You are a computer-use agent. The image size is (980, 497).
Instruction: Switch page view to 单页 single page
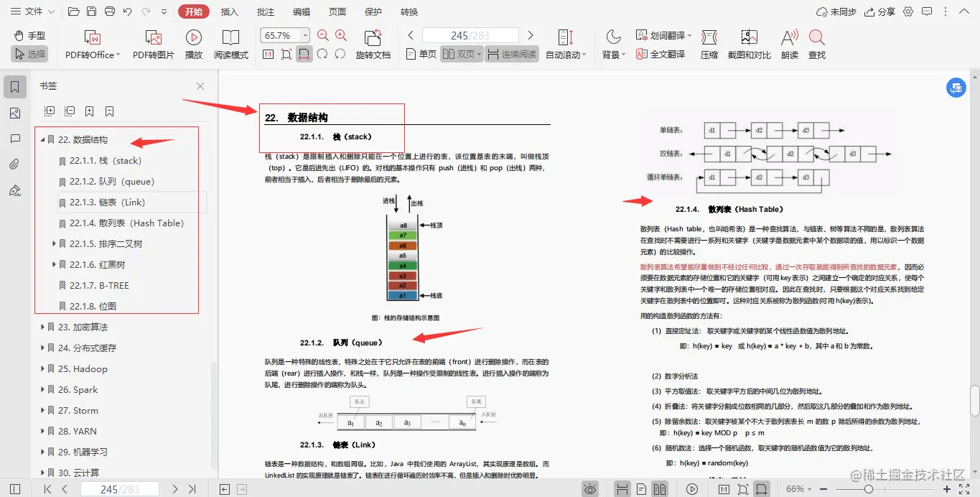click(x=420, y=53)
